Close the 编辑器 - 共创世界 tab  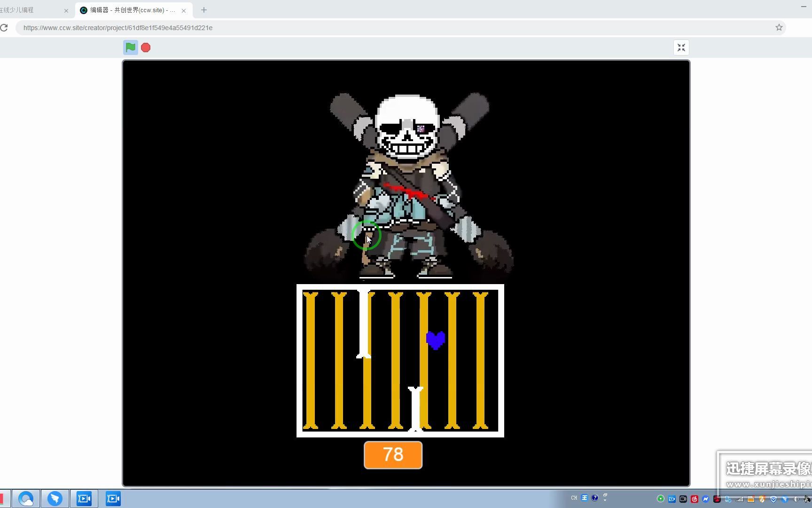pos(184,10)
